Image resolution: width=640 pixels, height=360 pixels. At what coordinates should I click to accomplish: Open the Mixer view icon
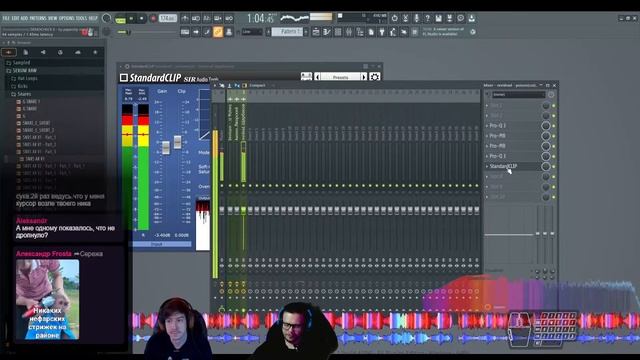(349, 32)
